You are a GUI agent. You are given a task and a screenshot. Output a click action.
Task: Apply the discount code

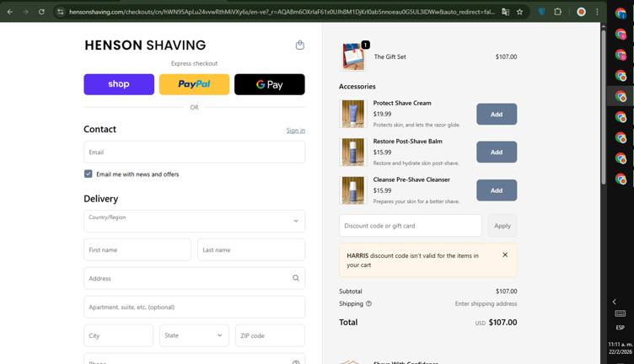pos(502,226)
